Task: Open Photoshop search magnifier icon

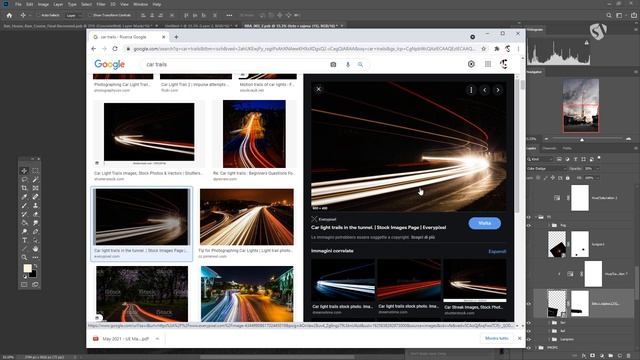Action: pyautogui.click(x=609, y=15)
